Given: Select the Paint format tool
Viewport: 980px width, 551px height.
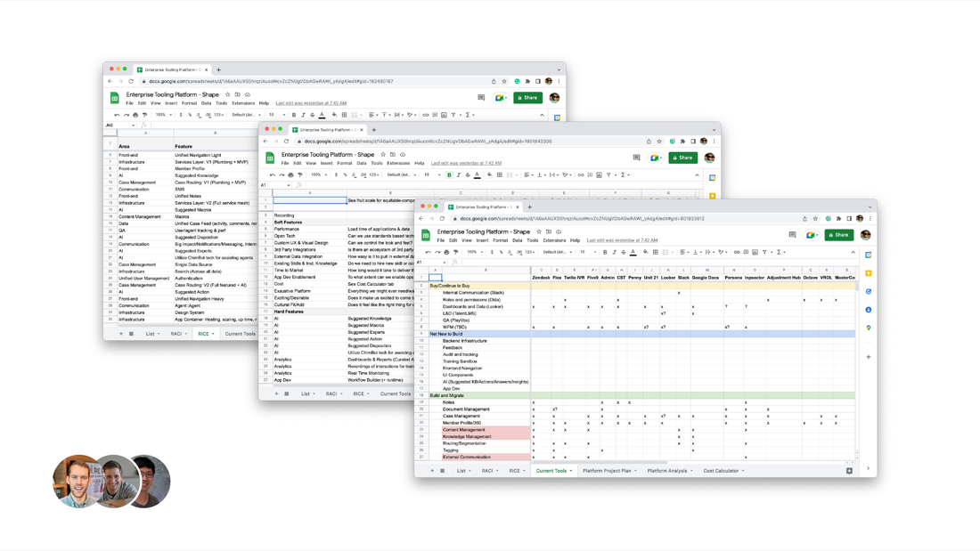Looking at the screenshot, I should [x=457, y=251].
